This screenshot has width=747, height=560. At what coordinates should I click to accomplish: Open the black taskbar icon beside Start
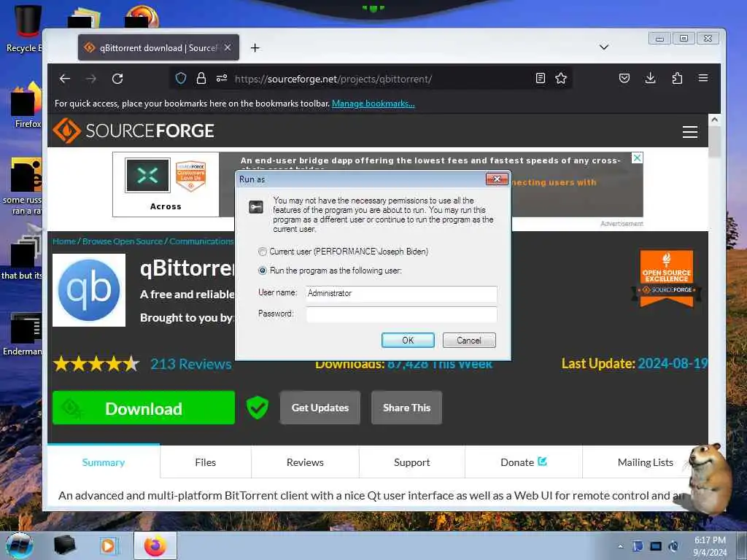pos(64,545)
